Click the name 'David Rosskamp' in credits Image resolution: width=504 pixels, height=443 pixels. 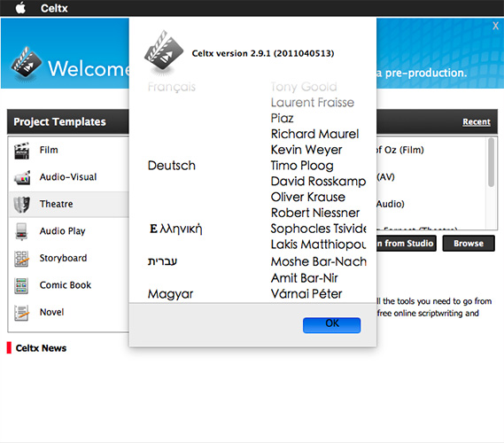318,182
